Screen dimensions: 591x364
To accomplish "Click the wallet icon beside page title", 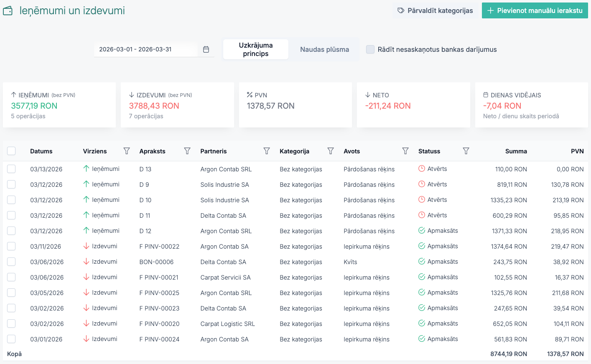I will [x=8, y=11].
